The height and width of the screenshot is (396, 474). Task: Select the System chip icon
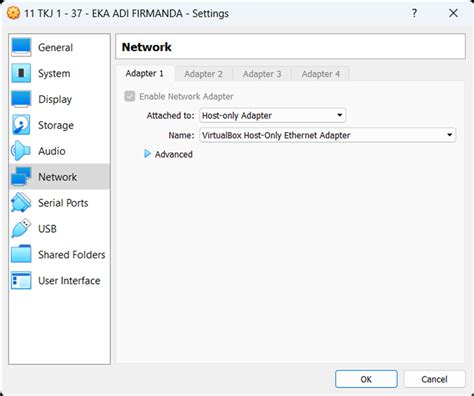click(x=21, y=73)
